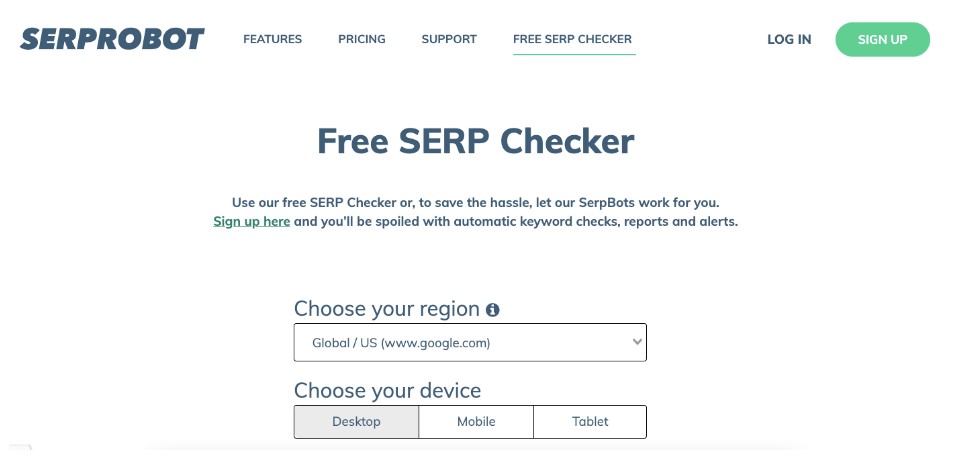Click the small widget tab at bottom-left corner

pyautogui.click(x=16, y=449)
